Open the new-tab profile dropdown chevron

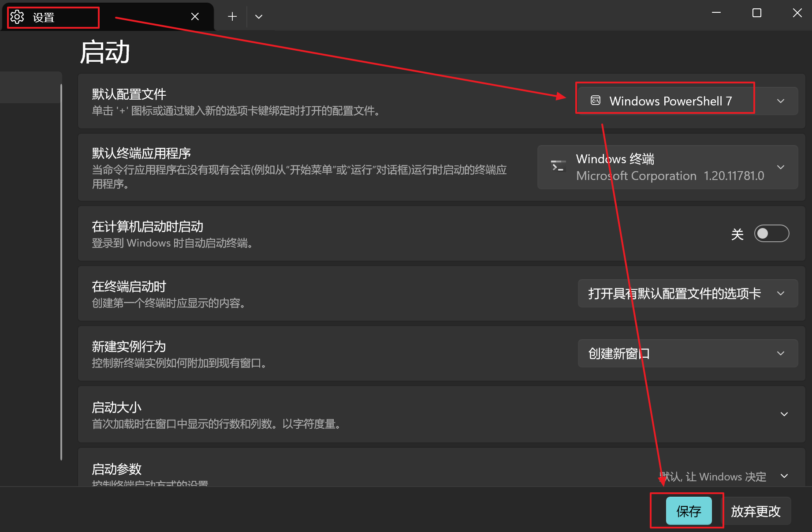click(x=259, y=17)
